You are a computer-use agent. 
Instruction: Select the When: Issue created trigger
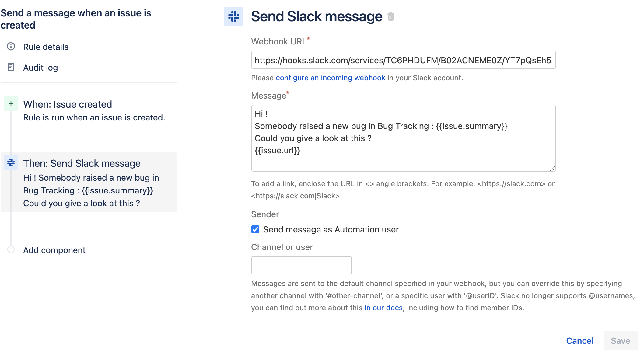pyautogui.click(x=67, y=104)
